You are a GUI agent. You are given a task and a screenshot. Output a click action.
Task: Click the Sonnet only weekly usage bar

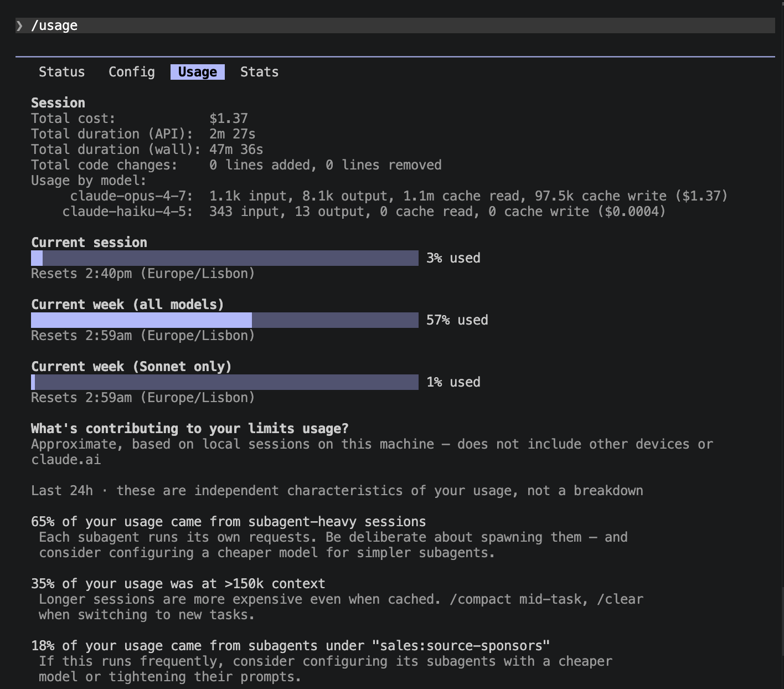point(225,382)
